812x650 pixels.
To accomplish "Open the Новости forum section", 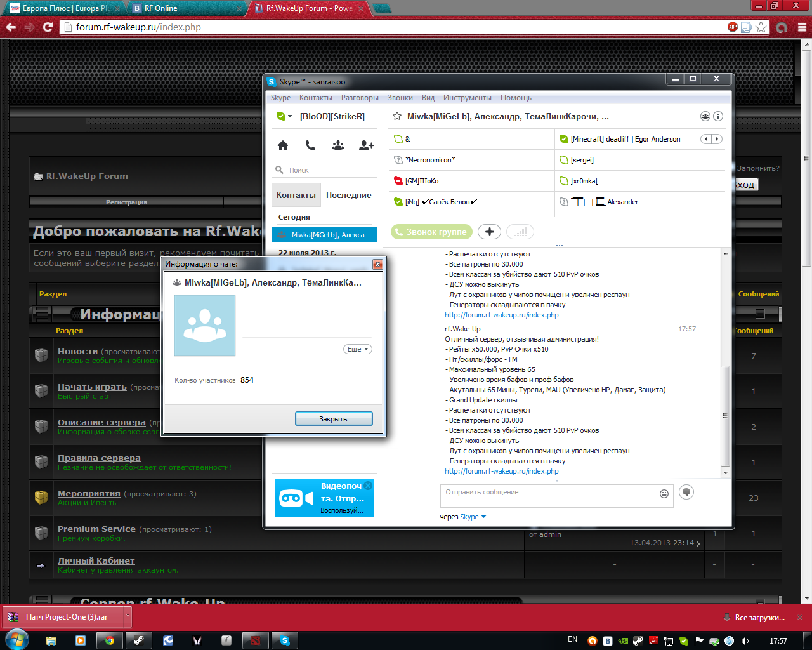I will coord(77,351).
